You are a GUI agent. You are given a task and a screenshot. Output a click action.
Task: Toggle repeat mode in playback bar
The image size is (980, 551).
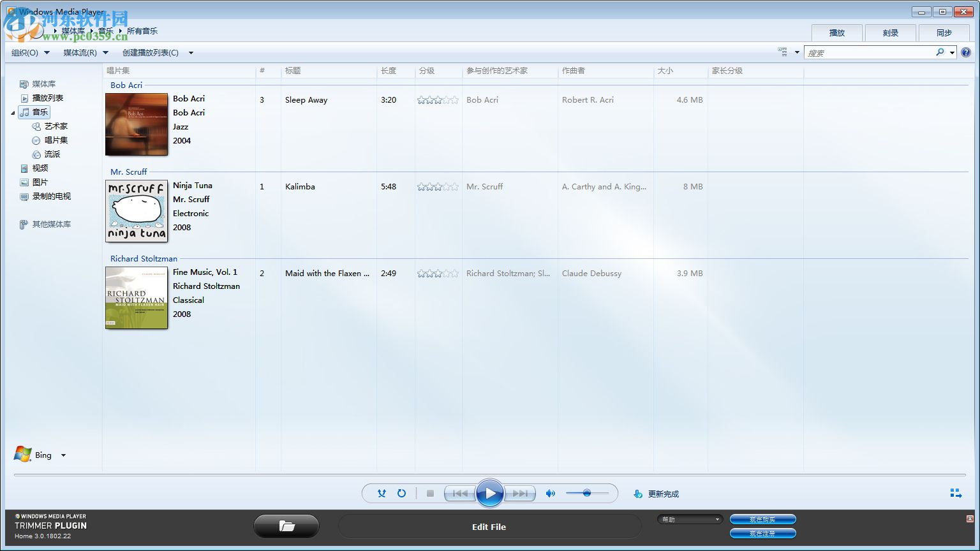click(401, 493)
